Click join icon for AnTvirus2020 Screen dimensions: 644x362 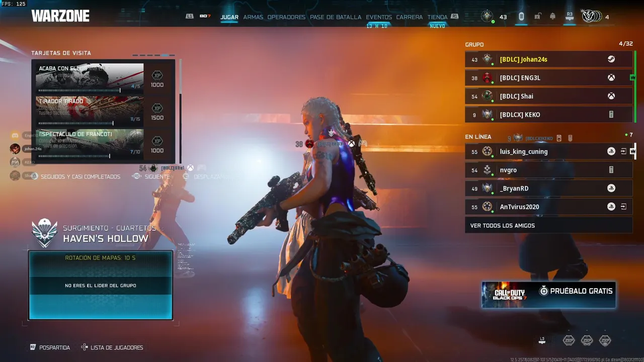click(623, 207)
